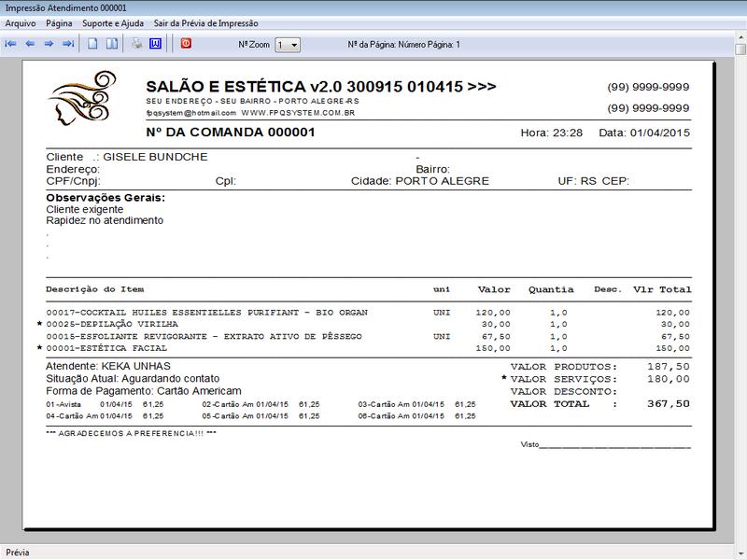Go to the first page arrow
Viewport: 747px width, 560px height.
click(x=10, y=44)
